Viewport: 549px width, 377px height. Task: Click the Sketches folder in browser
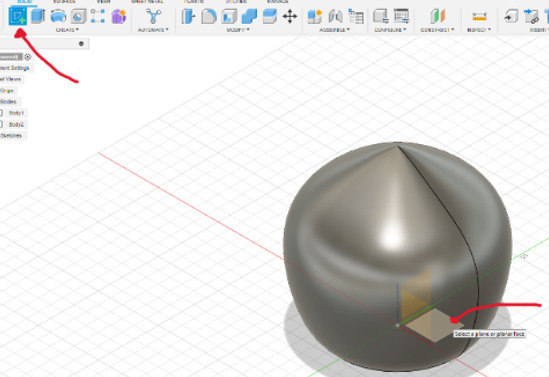pos(12,135)
